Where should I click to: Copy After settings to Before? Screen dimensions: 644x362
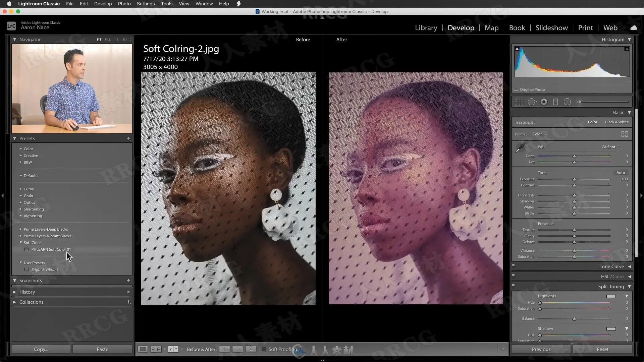(x=237, y=349)
